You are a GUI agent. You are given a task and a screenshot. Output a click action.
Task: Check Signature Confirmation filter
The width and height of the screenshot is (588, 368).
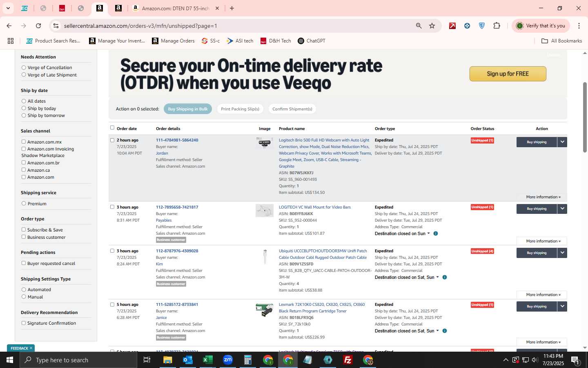point(24,323)
